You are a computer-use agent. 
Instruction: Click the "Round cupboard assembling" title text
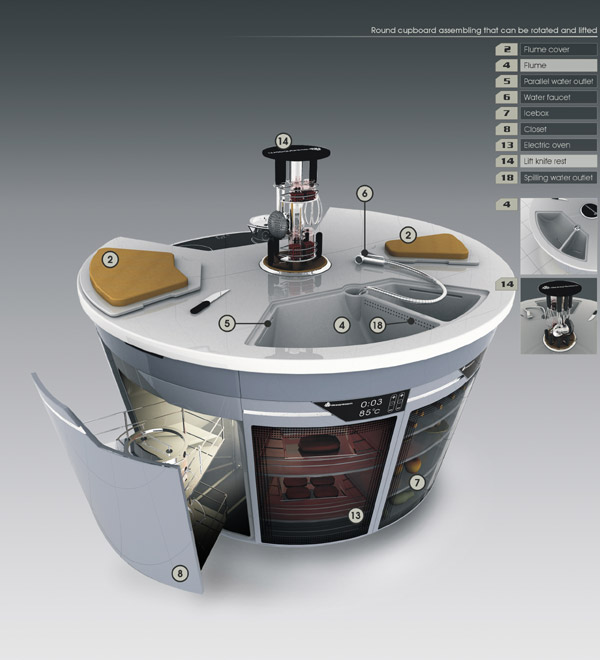coord(482,30)
